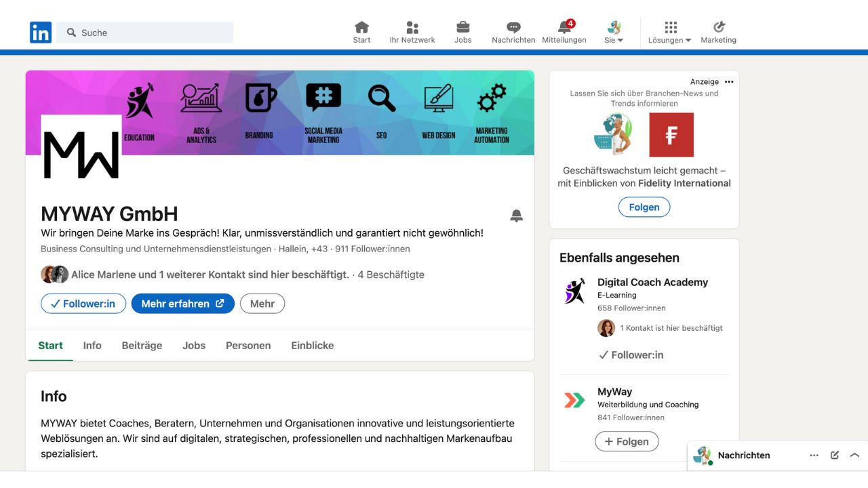
Task: Click the Mehr erfahren button
Action: click(182, 304)
